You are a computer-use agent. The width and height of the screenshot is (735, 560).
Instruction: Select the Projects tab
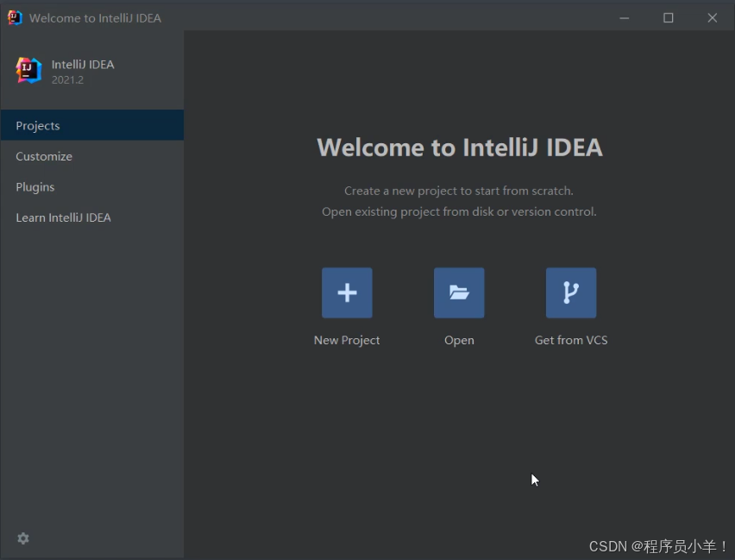pyautogui.click(x=91, y=125)
